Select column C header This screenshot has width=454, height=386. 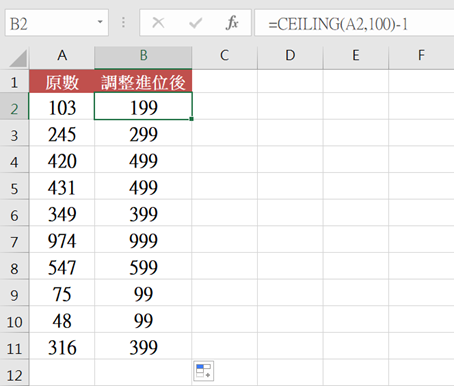pyautogui.click(x=225, y=55)
